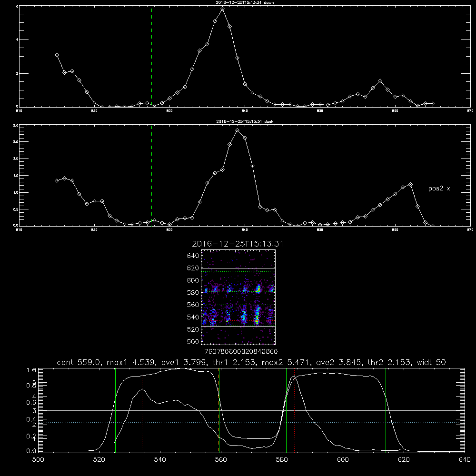Click the "600" tick label on bottom plot x-axis

tap(343, 460)
